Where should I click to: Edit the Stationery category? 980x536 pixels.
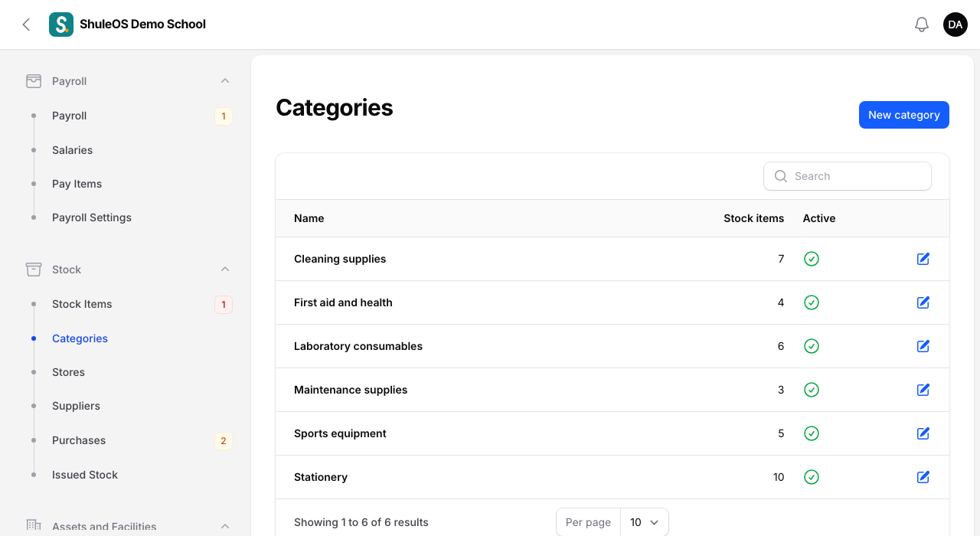923,477
